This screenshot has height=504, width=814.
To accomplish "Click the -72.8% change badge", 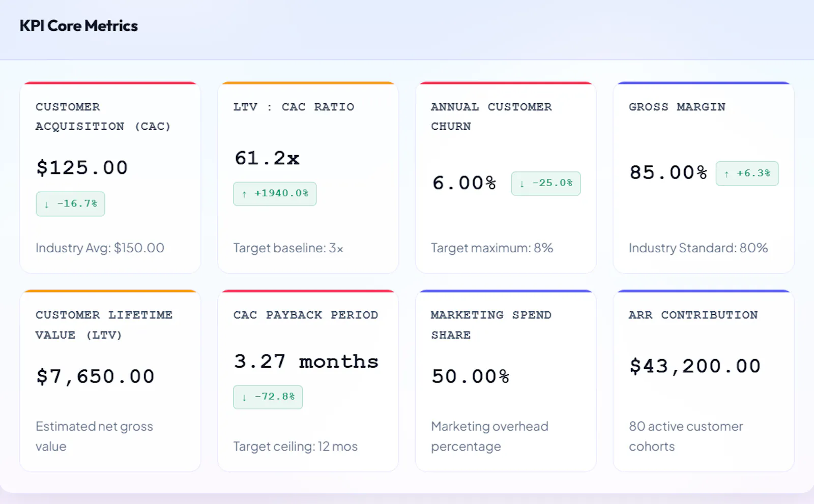I will pyautogui.click(x=268, y=397).
